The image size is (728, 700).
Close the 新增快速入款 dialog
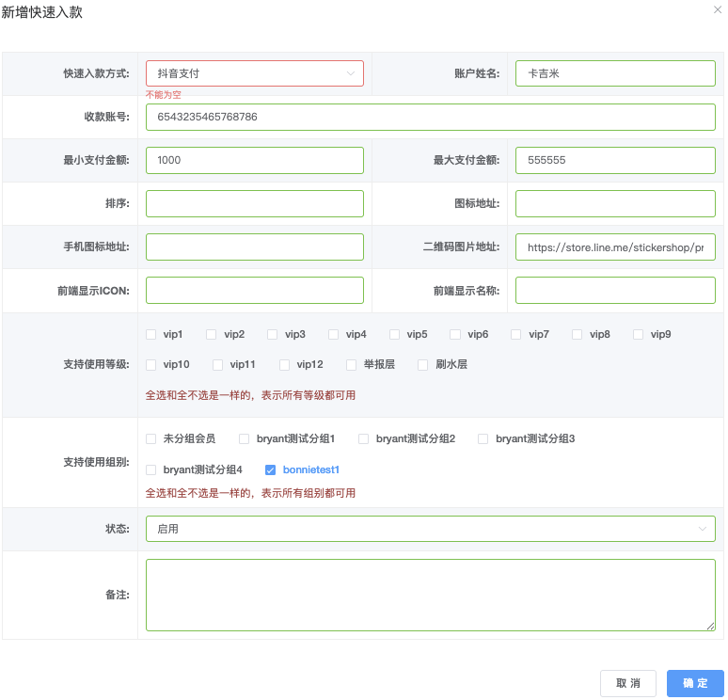pos(718,9)
